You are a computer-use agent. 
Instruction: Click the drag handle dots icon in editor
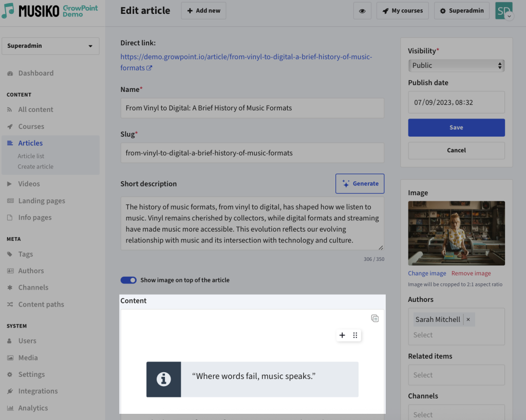click(x=355, y=335)
